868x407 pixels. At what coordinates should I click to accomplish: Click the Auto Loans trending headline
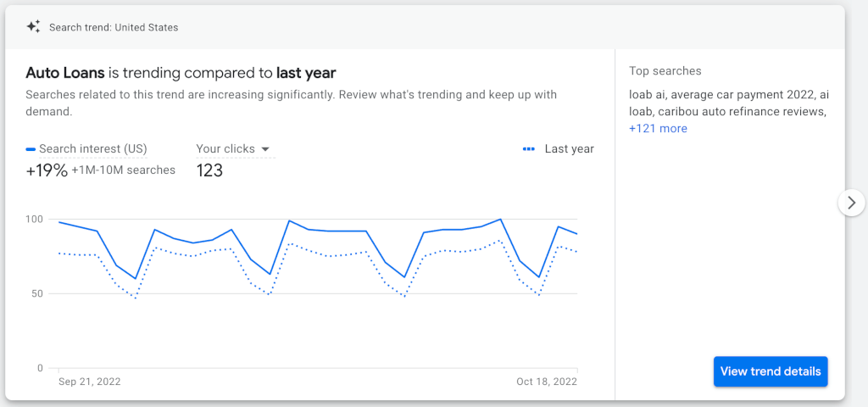coord(181,73)
